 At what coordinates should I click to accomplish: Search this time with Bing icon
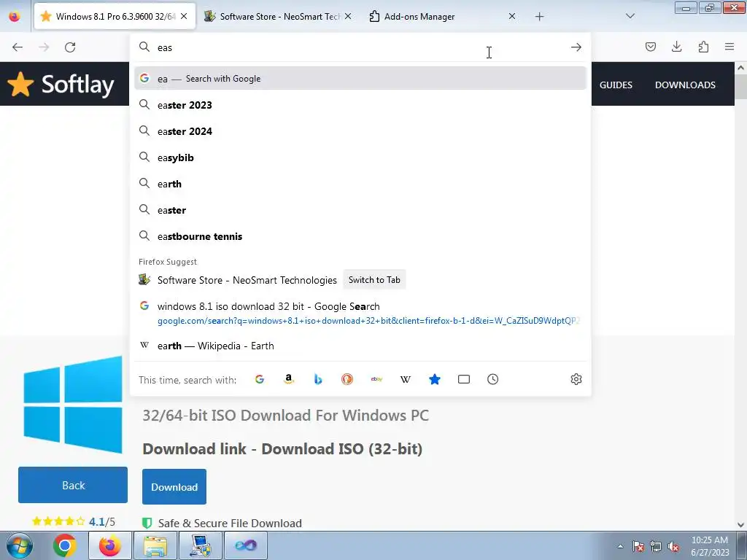point(318,379)
